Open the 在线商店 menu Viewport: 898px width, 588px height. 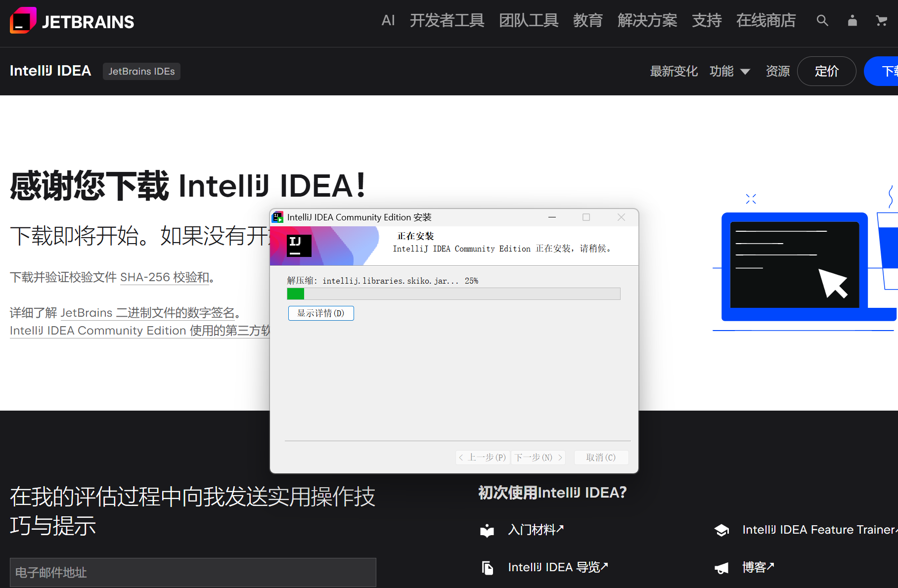click(766, 20)
